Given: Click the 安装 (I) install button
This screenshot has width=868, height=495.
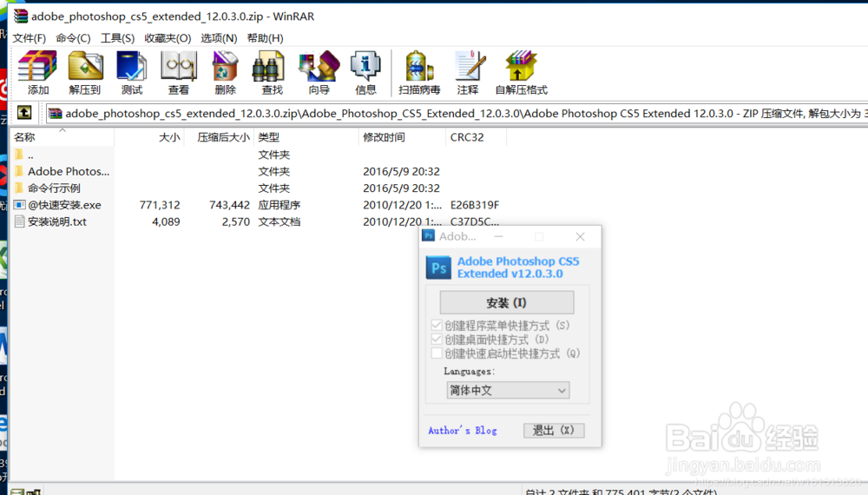Looking at the screenshot, I should pos(507,303).
